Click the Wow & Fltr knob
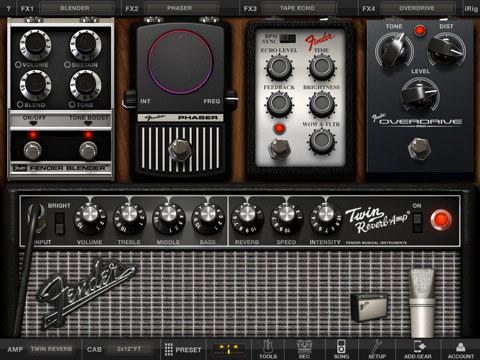 (x=322, y=141)
